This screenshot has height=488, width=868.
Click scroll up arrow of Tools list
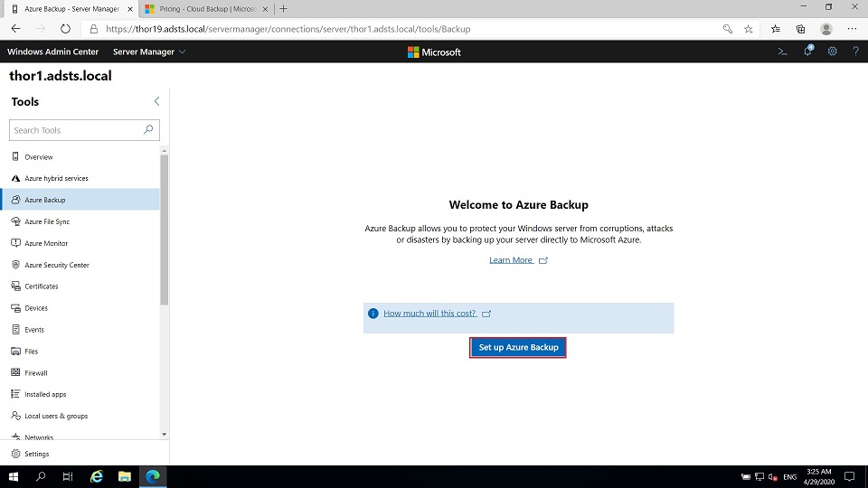click(x=165, y=151)
